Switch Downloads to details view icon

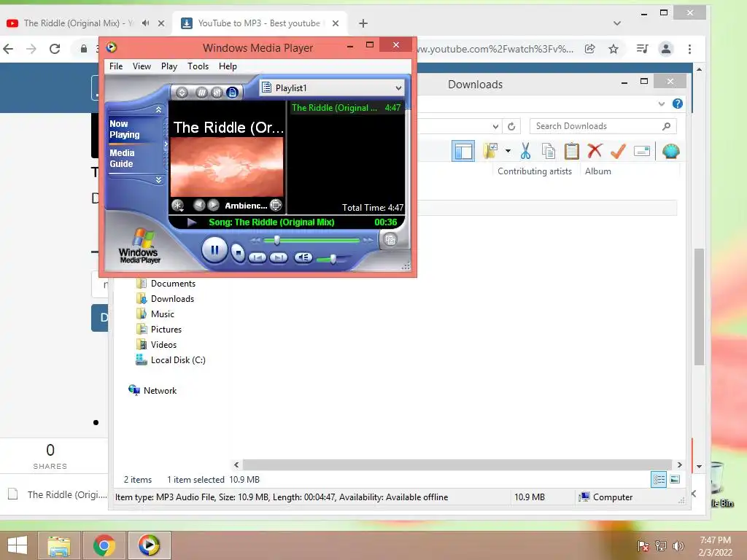tap(659, 479)
